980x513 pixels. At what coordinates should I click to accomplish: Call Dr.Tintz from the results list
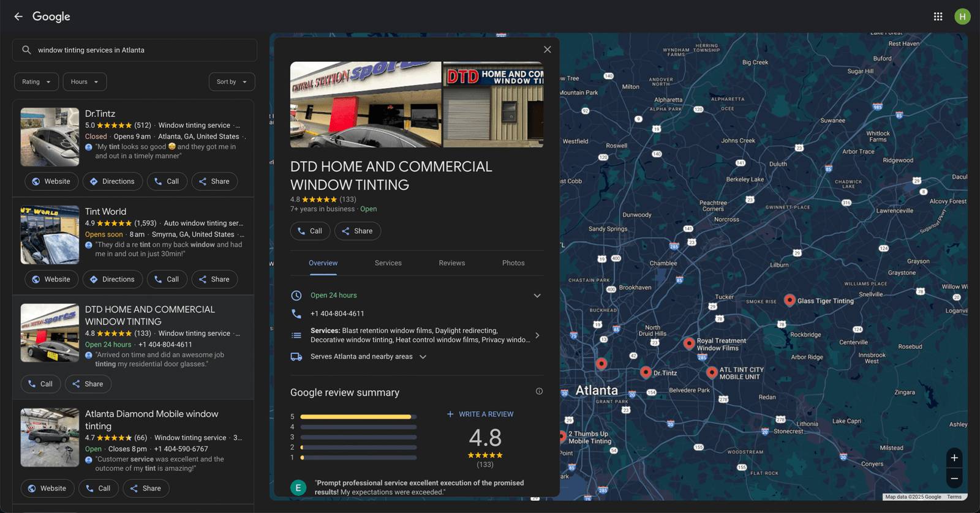(x=167, y=181)
